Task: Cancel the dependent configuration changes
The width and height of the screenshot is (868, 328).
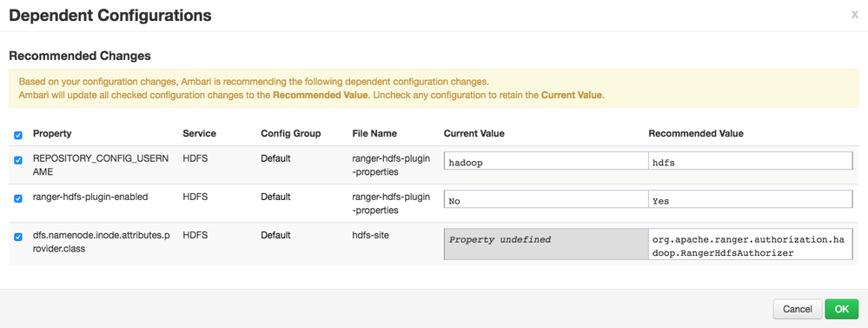Action: (x=798, y=309)
